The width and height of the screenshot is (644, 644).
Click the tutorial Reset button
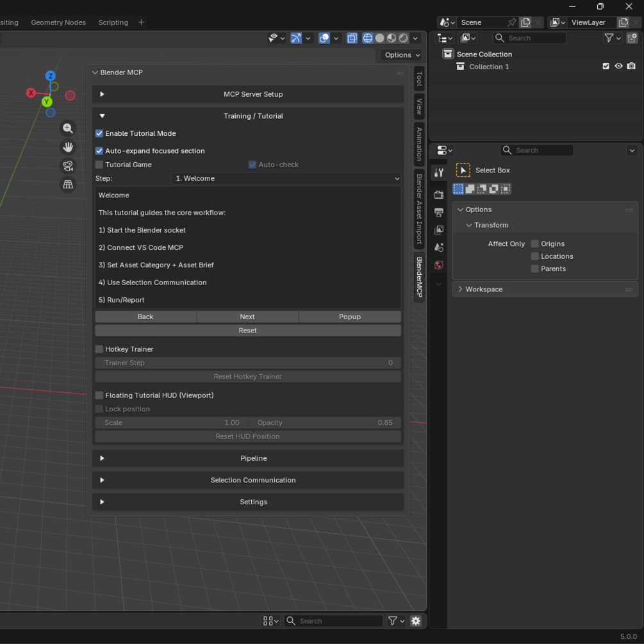click(247, 331)
